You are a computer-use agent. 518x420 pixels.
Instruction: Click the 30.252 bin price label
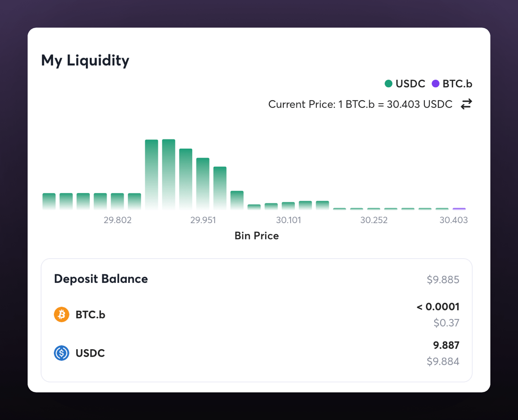(374, 220)
